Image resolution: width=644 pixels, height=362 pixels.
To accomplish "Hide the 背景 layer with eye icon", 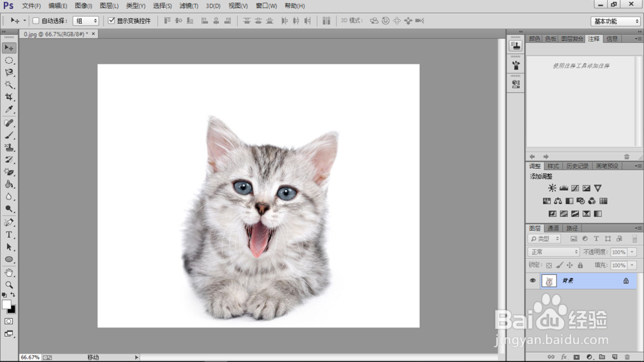I will click(533, 281).
